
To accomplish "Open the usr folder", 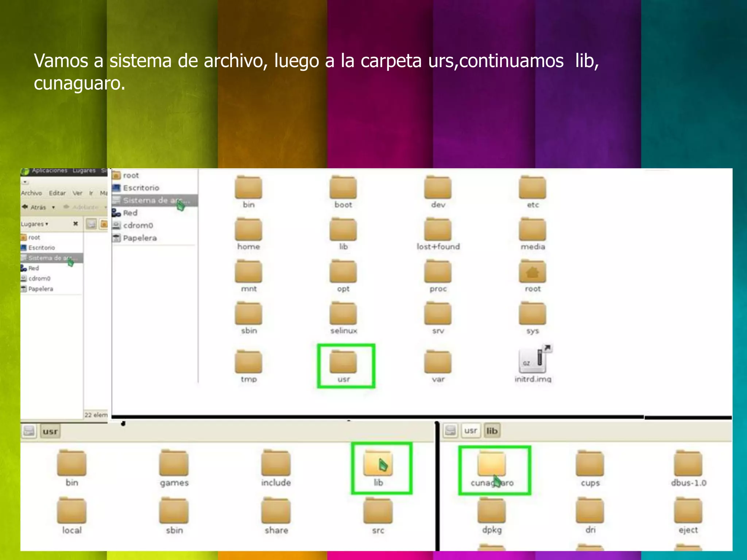I will click(343, 366).
